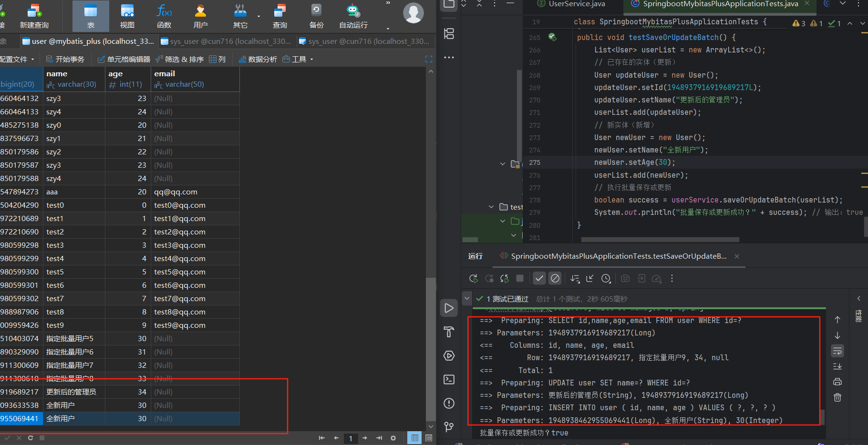
Task: Open the UserService.java editor tab
Action: [571, 4]
